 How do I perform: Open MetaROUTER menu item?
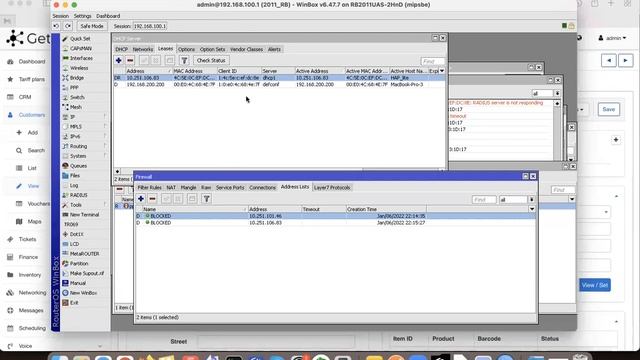(x=84, y=254)
